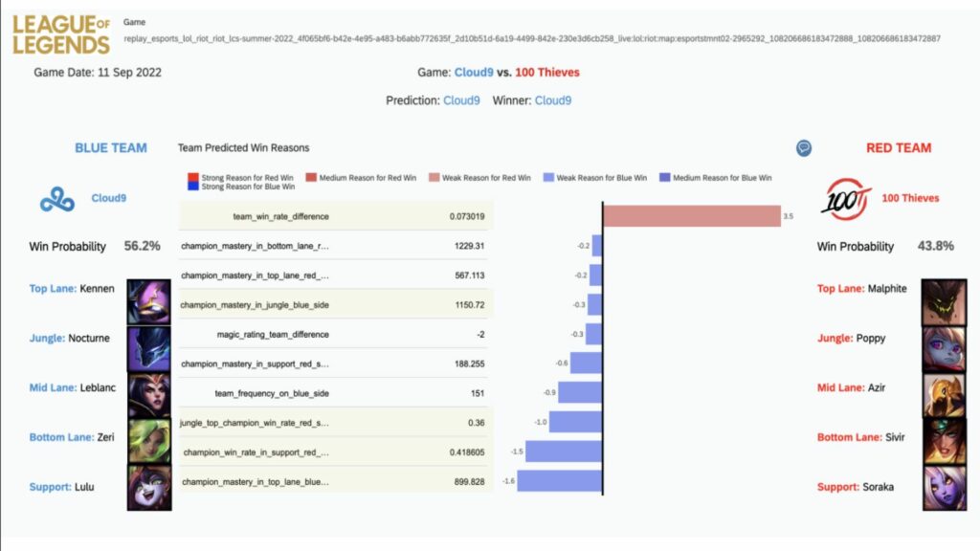Select the team_win_rate_difference table row

pyautogui.click(x=336, y=216)
